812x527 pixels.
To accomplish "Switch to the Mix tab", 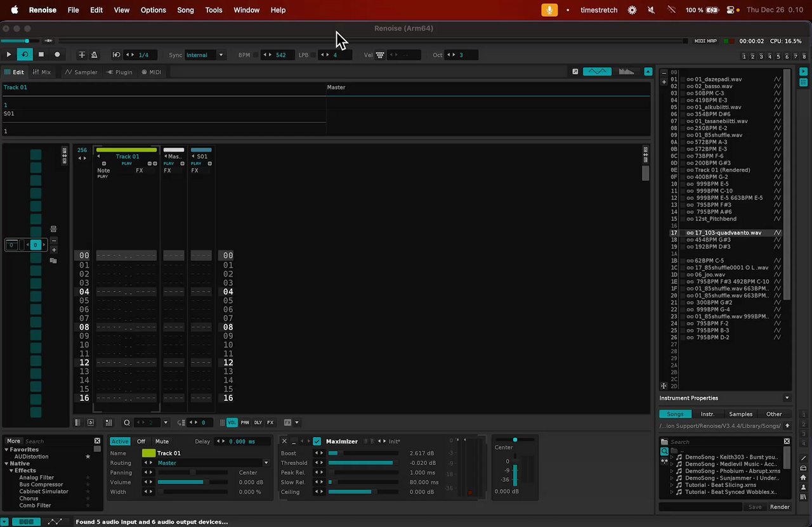I will click(42, 72).
